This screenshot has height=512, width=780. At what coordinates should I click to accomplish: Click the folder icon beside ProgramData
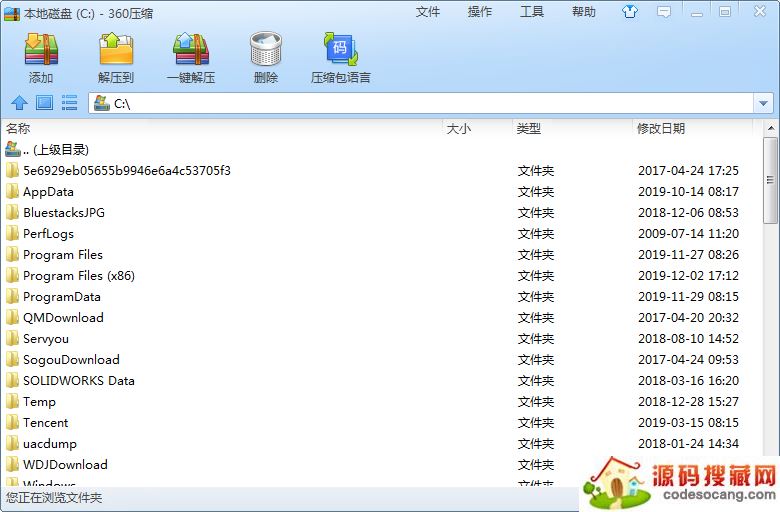click(x=12, y=297)
